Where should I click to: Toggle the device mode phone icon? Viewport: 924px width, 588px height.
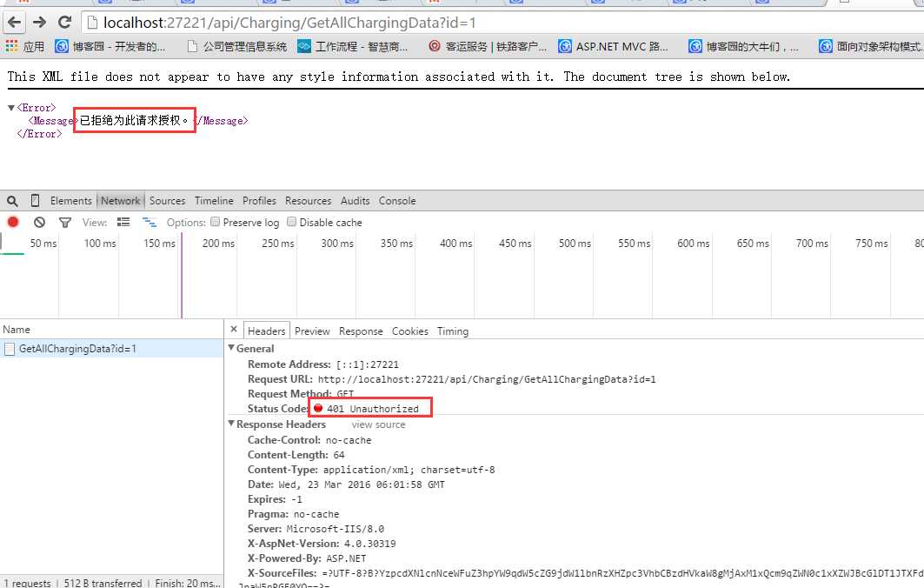click(x=36, y=201)
